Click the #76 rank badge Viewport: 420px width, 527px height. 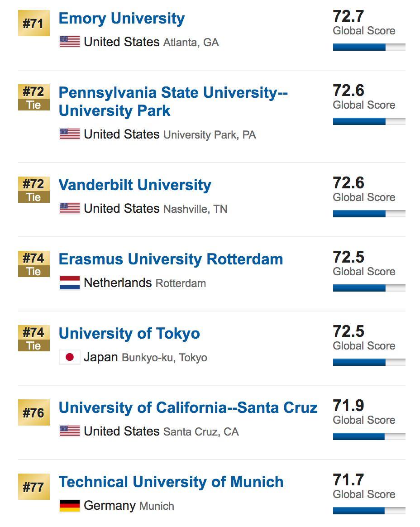point(33,412)
